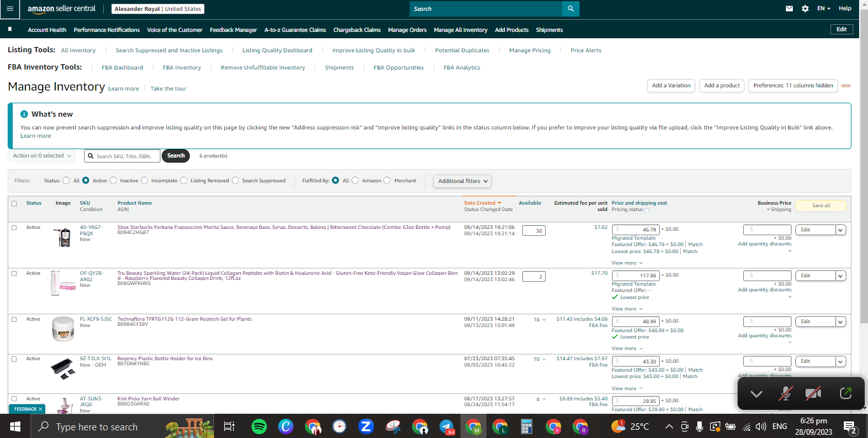
Task: Open Preferences: 11 columns hidden
Action: (x=793, y=85)
